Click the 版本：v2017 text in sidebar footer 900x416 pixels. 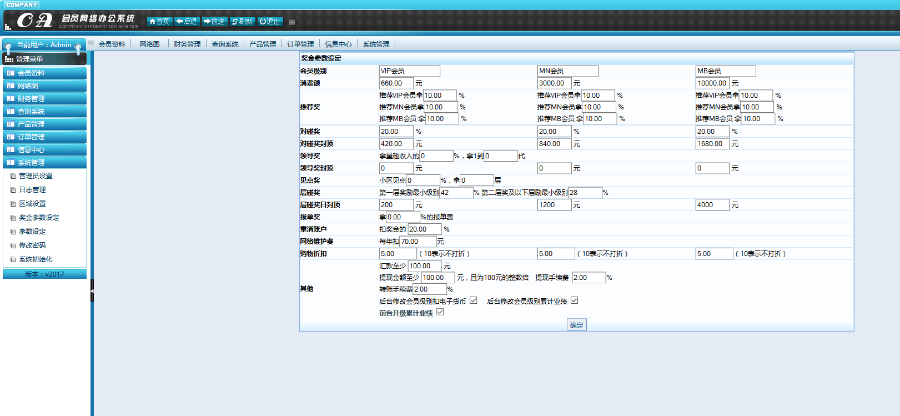point(45,274)
